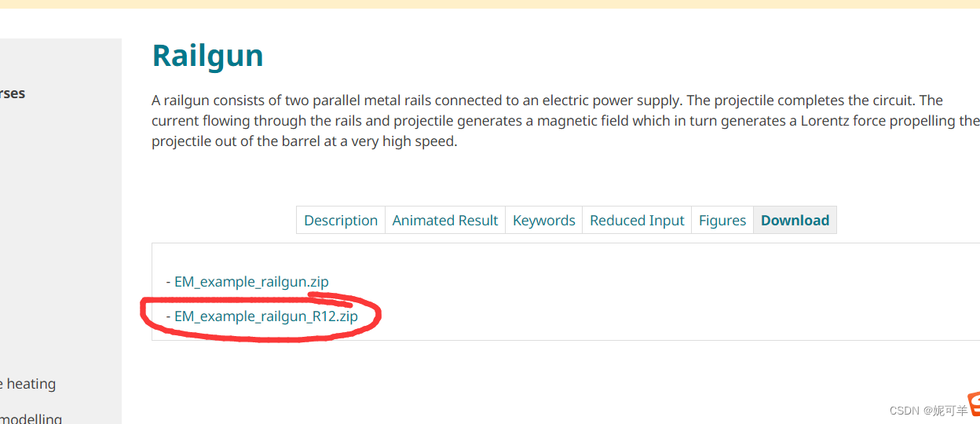Open the sidebar link ending in "modelling"
This screenshot has height=424, width=980.
31,419
